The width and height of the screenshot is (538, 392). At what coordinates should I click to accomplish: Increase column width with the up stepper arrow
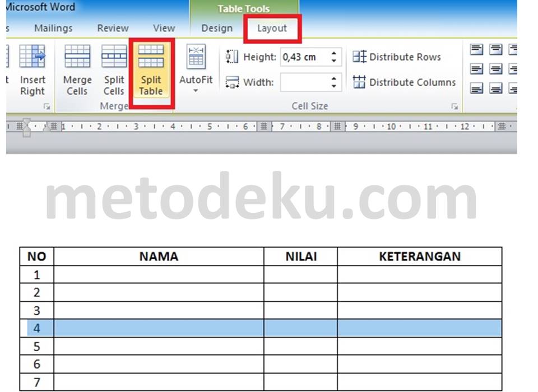[x=334, y=78]
